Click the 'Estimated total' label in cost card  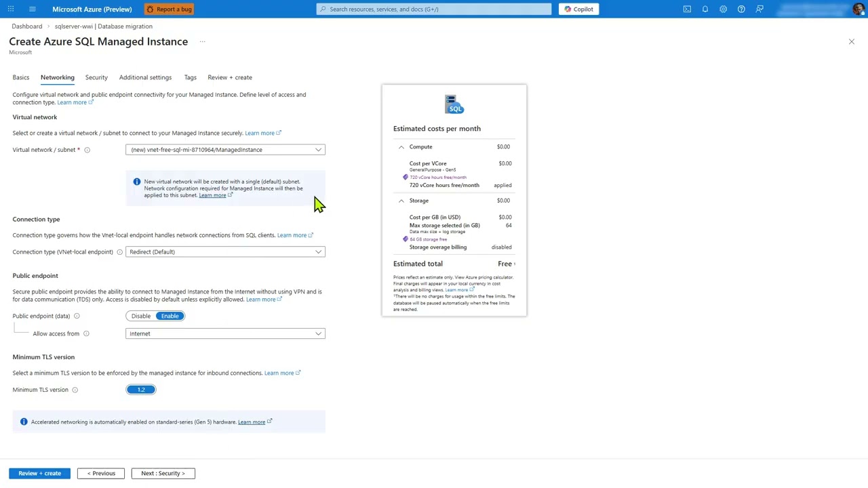[418, 264]
